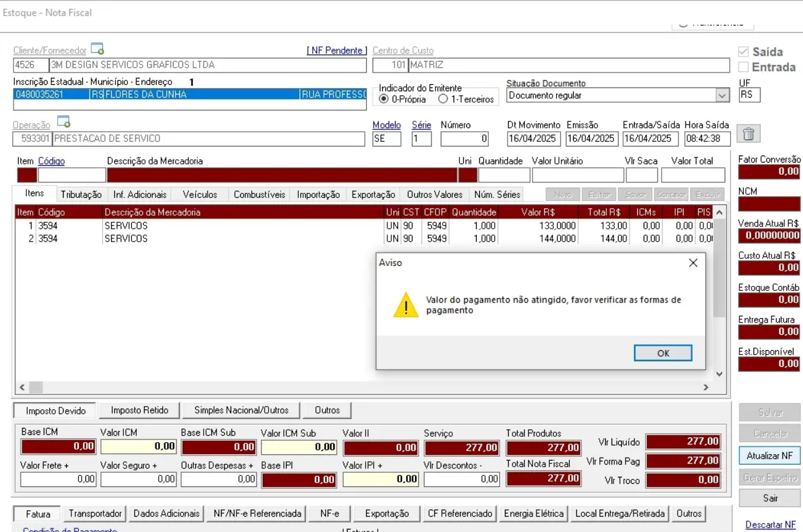Open the Transportador bottom tab
Image resolution: width=803 pixels, height=532 pixels.
tap(95, 513)
